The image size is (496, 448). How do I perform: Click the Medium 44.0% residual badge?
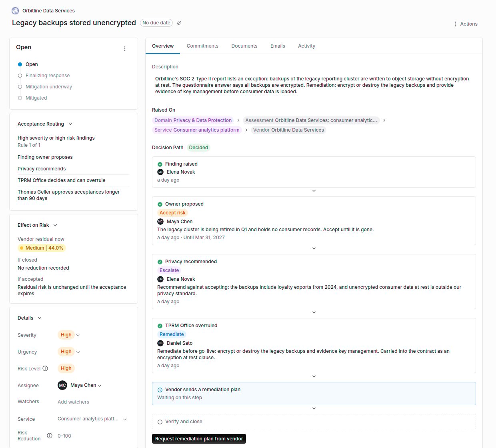tap(42, 248)
